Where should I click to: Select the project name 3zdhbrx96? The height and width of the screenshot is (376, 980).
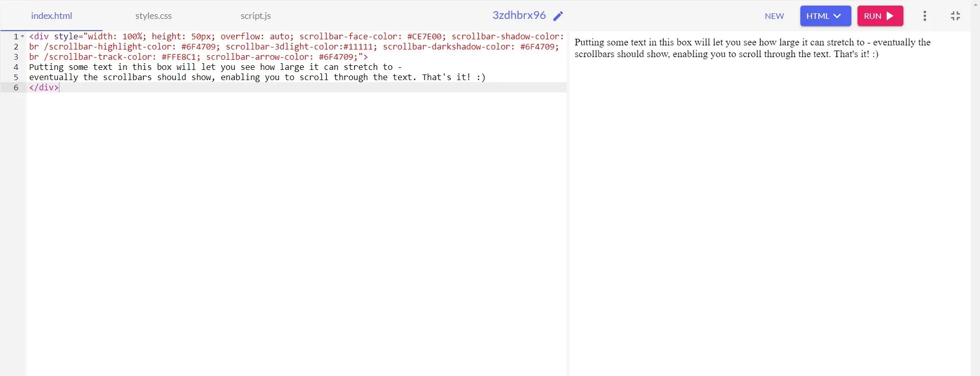pos(519,15)
